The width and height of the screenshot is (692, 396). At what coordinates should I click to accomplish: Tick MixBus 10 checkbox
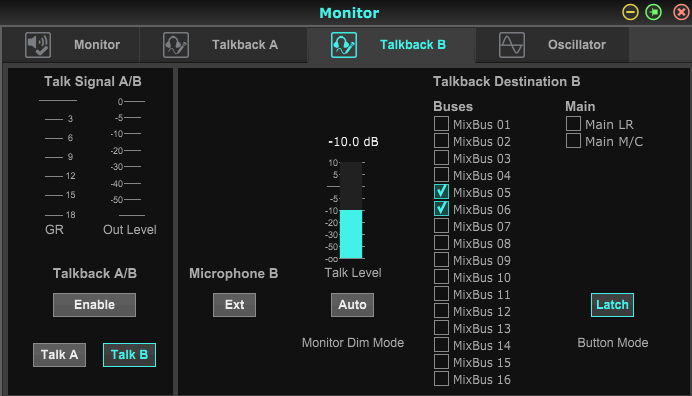441,276
